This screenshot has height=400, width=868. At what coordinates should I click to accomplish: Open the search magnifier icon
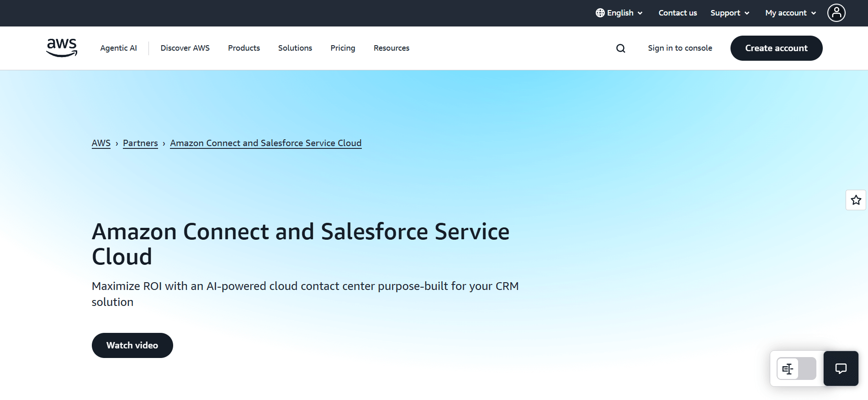coord(620,48)
